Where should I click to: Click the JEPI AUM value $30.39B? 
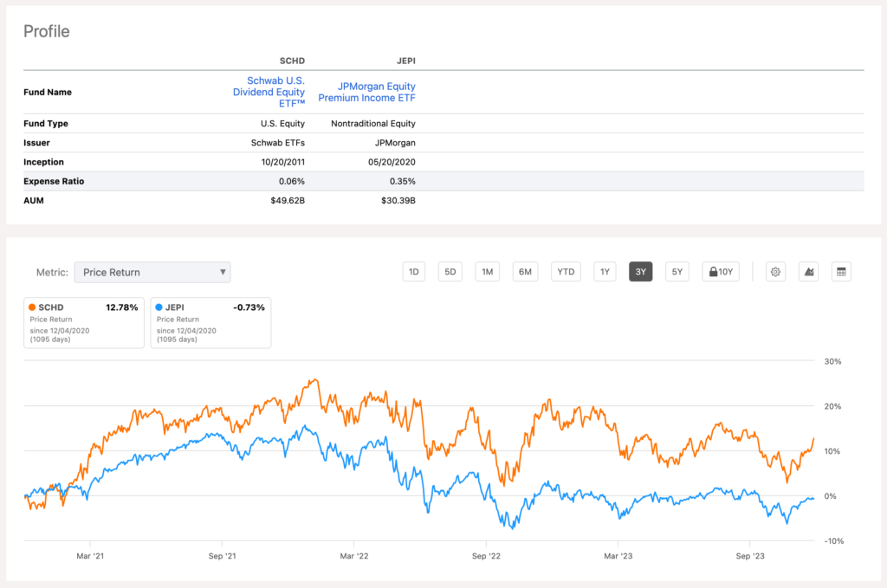[398, 201]
